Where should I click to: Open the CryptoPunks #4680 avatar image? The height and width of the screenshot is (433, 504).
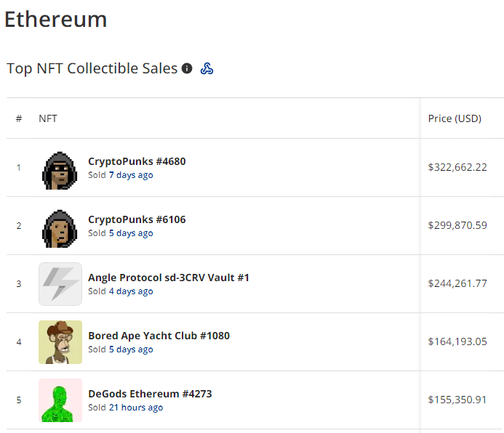click(60, 168)
